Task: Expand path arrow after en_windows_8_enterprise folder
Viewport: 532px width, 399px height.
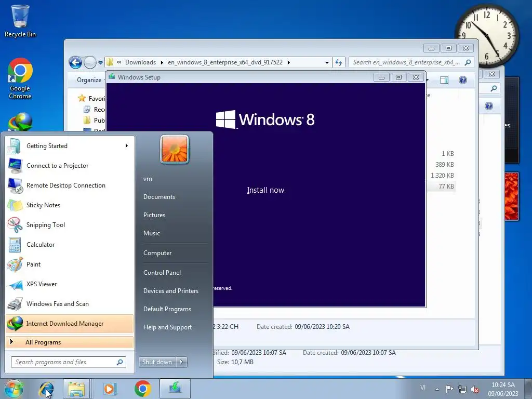Action: 289,62
